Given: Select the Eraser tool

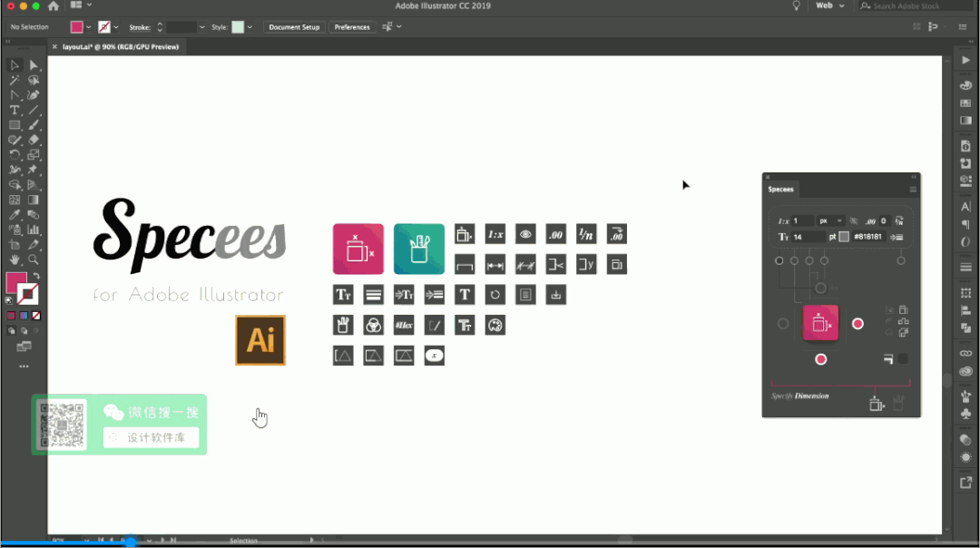Looking at the screenshot, I should (x=34, y=140).
